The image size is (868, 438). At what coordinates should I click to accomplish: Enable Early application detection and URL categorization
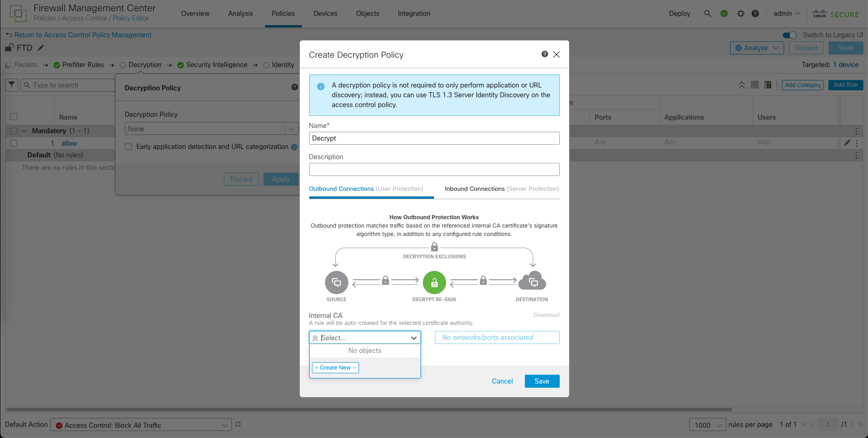pyautogui.click(x=129, y=147)
